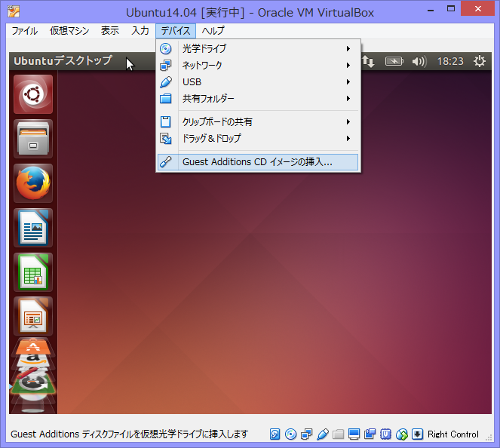The height and width of the screenshot is (448, 500).
Task: Expand the USB submenu arrow
Action: pos(348,82)
